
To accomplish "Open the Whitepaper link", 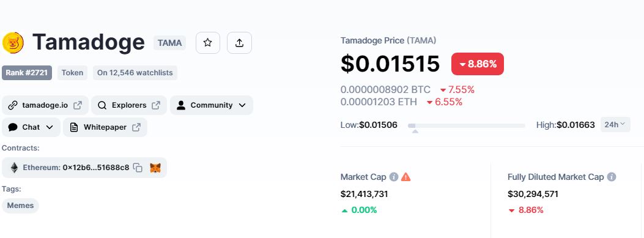I will 105,127.
